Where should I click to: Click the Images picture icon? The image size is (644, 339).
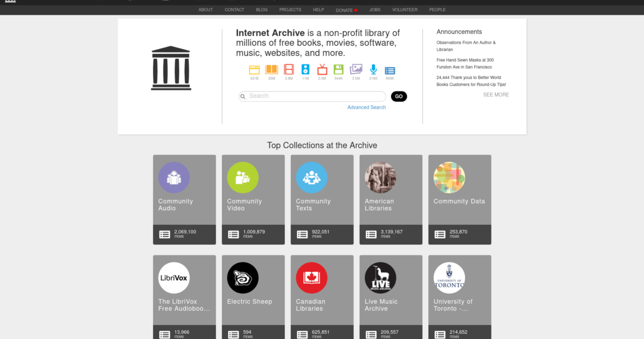point(356,69)
